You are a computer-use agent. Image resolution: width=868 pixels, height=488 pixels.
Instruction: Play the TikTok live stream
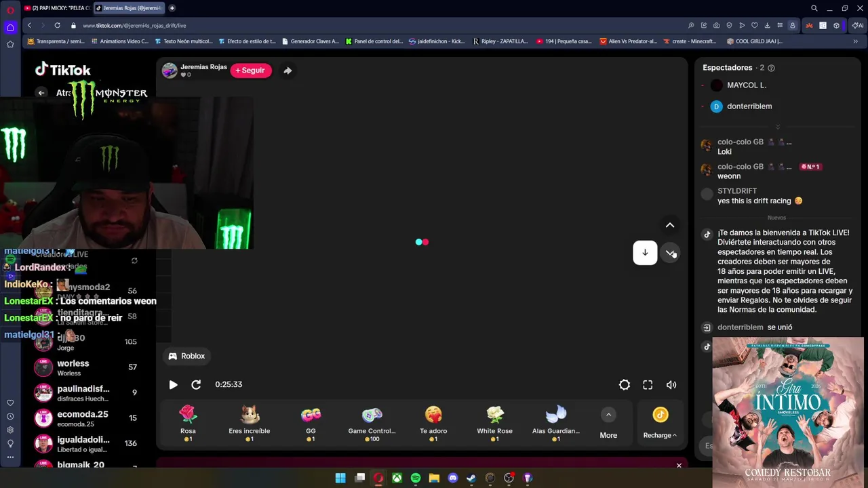pyautogui.click(x=173, y=384)
